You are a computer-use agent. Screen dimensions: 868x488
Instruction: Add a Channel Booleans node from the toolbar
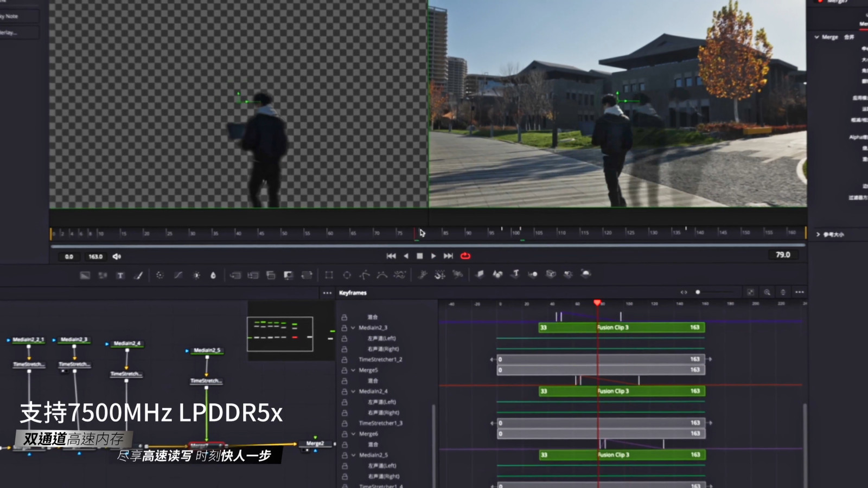(253, 275)
